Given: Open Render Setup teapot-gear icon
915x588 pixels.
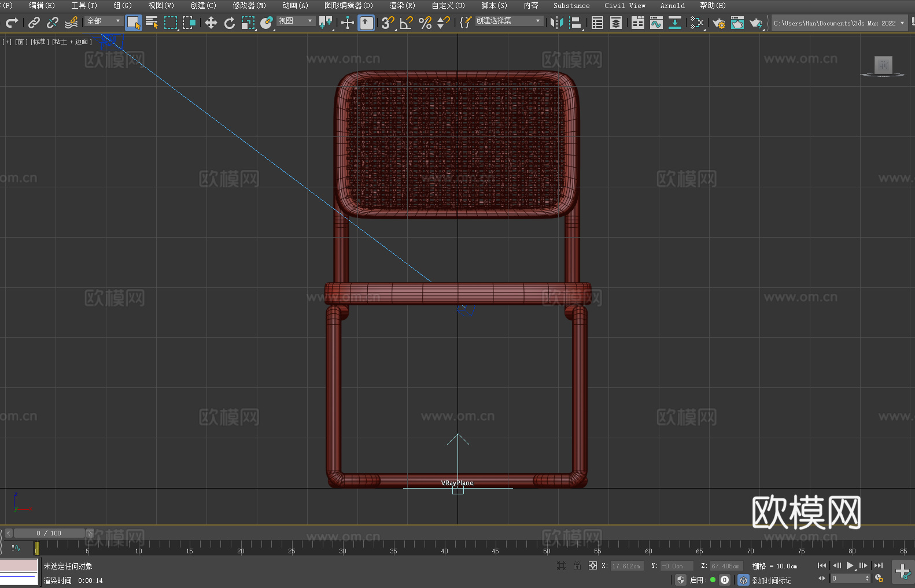Looking at the screenshot, I should coord(719,23).
